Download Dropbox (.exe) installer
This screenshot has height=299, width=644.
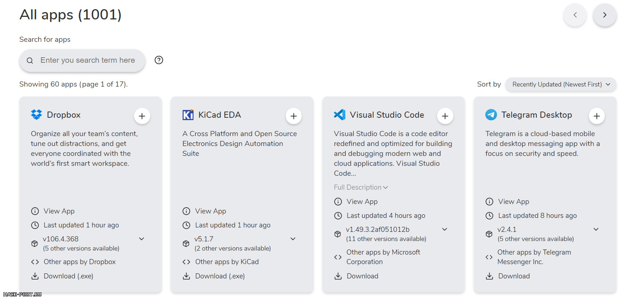tap(68, 276)
